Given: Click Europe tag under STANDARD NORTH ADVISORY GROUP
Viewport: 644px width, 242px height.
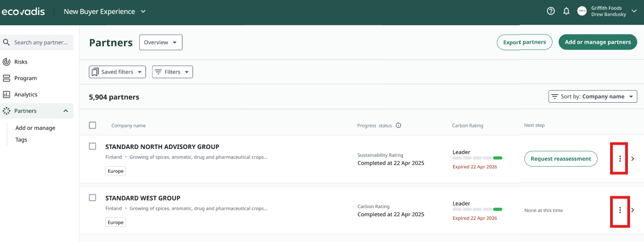Looking at the screenshot, I should pyautogui.click(x=116, y=171).
